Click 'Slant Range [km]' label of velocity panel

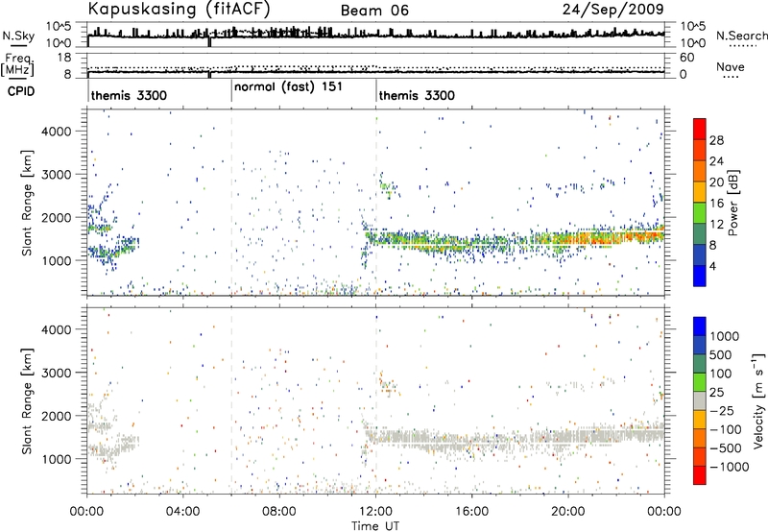(27, 400)
